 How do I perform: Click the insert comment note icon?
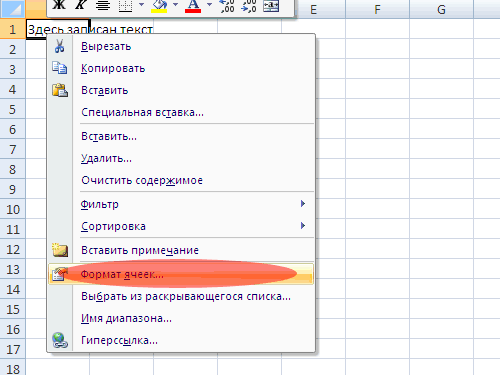[60, 250]
